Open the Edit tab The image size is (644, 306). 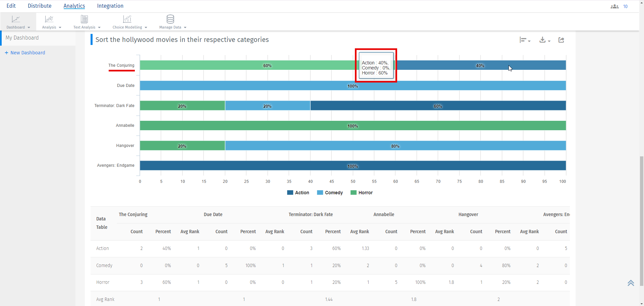[x=11, y=6]
